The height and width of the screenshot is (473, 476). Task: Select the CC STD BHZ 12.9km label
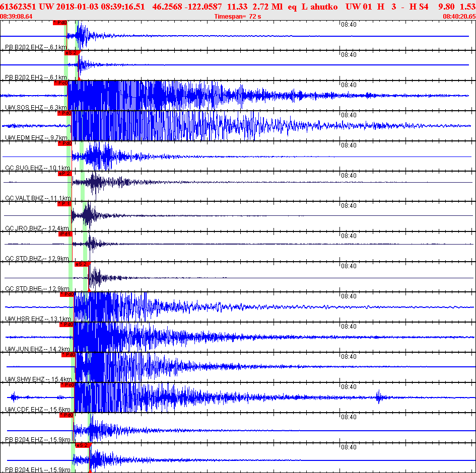point(37,259)
